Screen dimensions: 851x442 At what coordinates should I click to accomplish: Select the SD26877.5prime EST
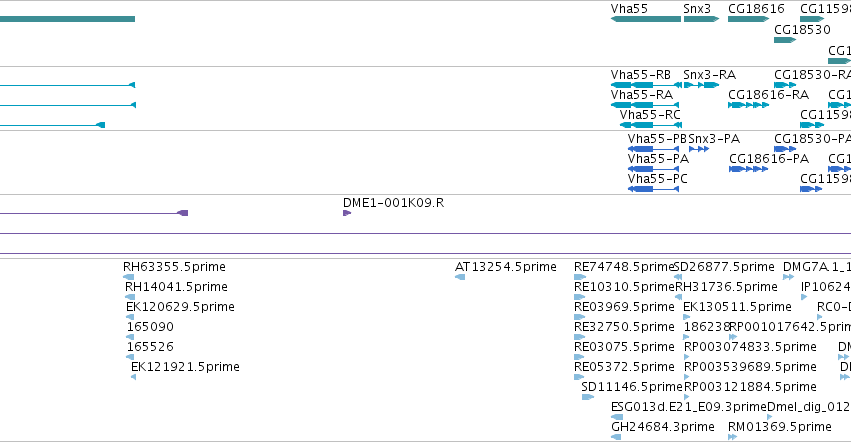coord(678,277)
